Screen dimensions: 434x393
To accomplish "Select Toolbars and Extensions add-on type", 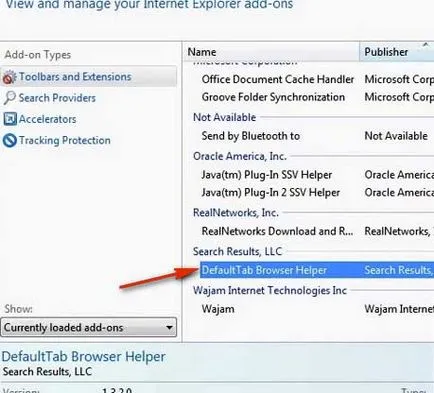I will pos(88,77).
